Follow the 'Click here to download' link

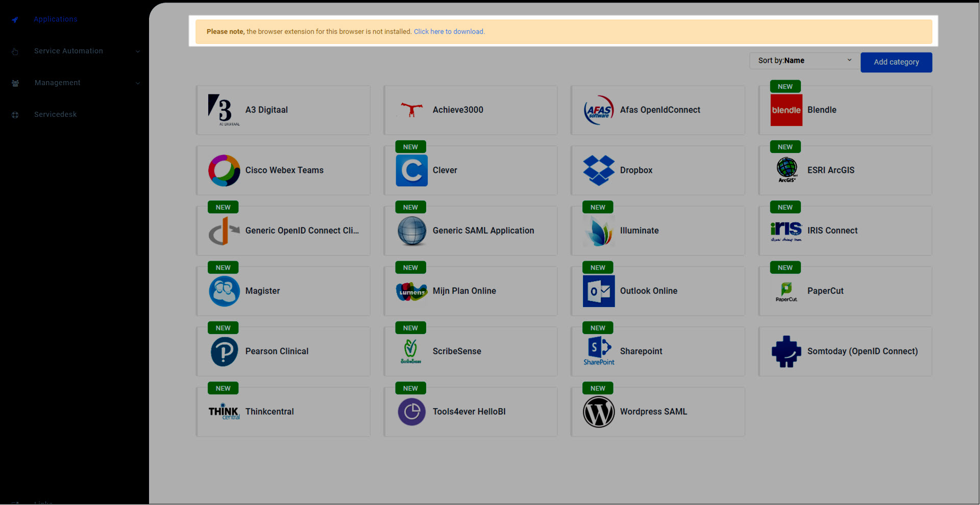click(449, 32)
